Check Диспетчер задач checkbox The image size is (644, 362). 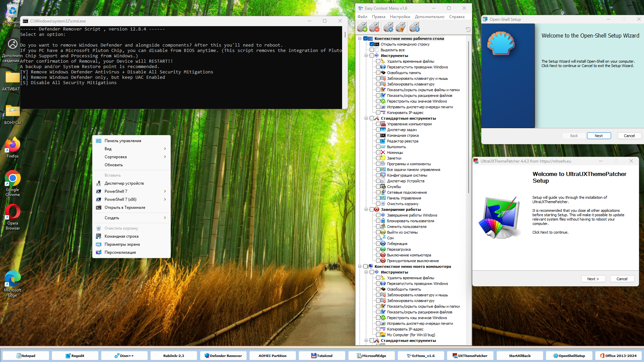tap(378, 130)
